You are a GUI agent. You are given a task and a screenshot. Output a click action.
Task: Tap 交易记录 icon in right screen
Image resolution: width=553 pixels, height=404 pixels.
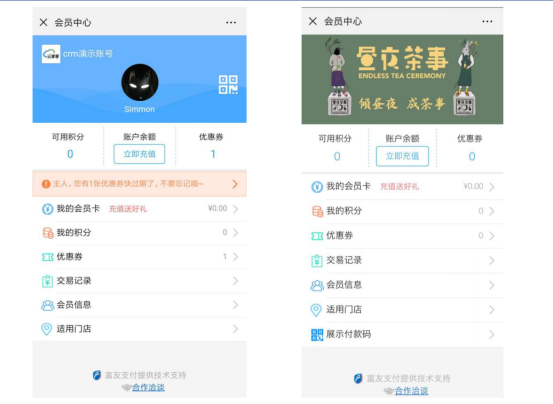[317, 261]
